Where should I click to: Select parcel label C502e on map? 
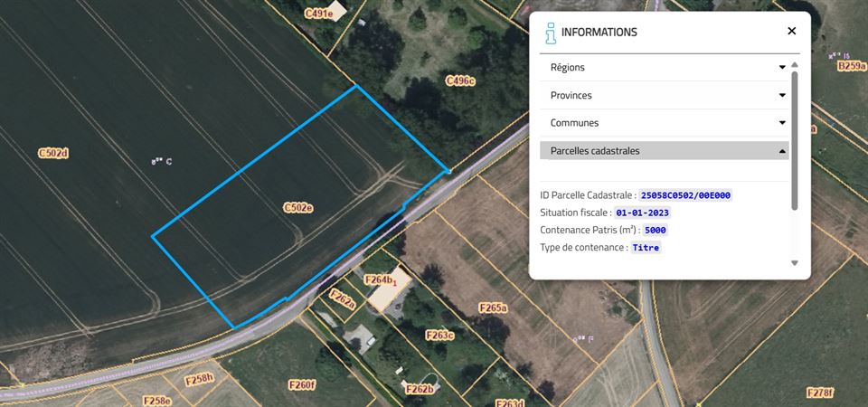(x=298, y=208)
